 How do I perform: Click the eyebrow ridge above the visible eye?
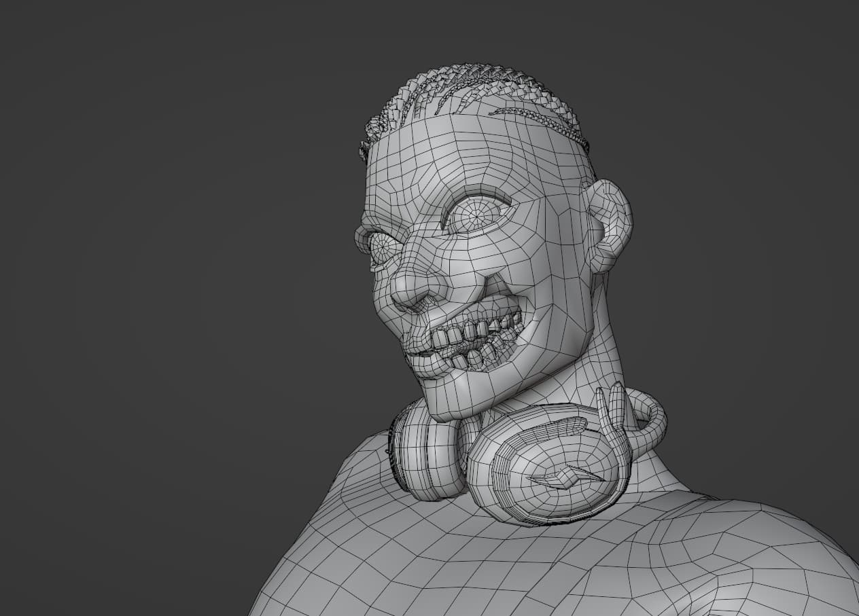tap(476, 190)
